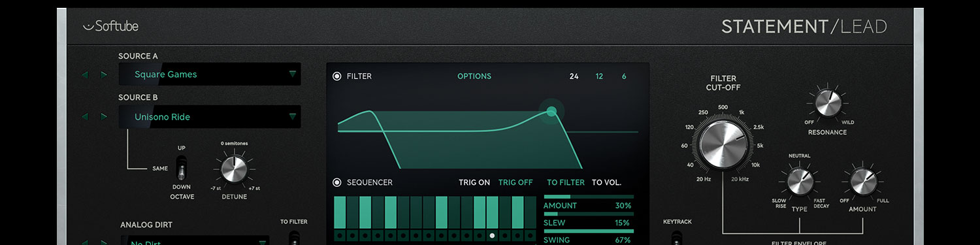980x245 pixels.
Task: Switch sequencer target to TO VOL.
Action: pos(606,182)
